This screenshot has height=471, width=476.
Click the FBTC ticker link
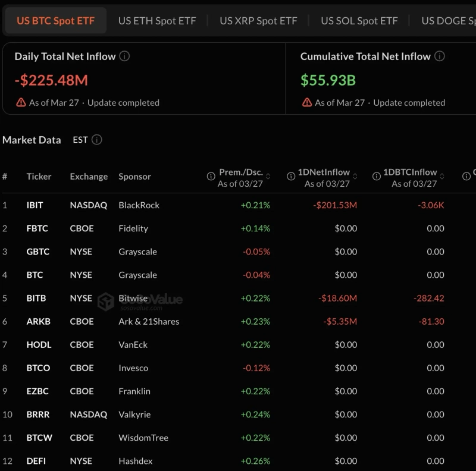pyautogui.click(x=37, y=228)
